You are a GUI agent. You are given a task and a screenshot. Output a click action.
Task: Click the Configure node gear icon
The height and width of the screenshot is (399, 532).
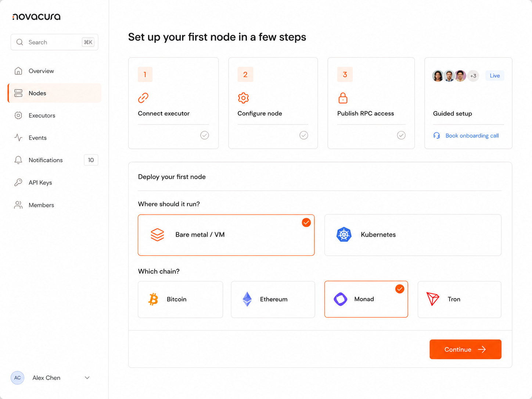click(243, 98)
